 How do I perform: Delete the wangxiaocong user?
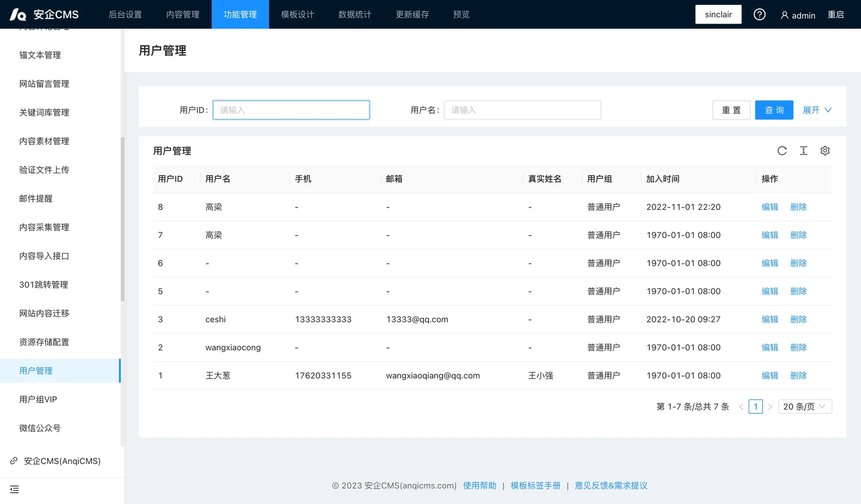coord(799,347)
